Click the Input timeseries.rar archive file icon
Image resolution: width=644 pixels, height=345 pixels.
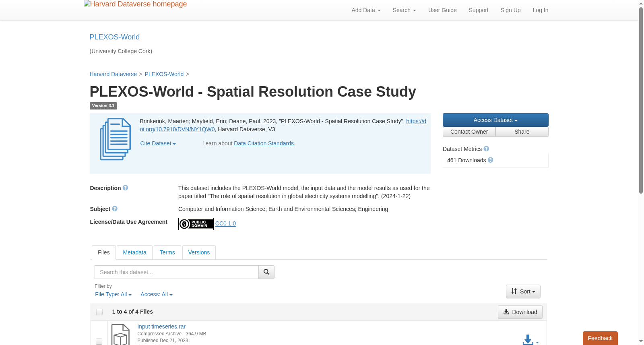[120, 335]
